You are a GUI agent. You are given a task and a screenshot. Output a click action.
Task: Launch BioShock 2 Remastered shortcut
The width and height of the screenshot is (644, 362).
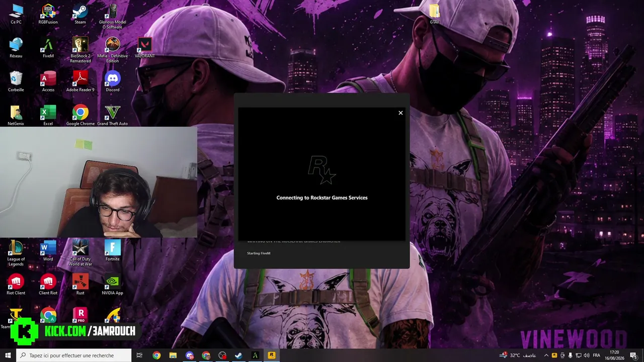pyautogui.click(x=80, y=50)
